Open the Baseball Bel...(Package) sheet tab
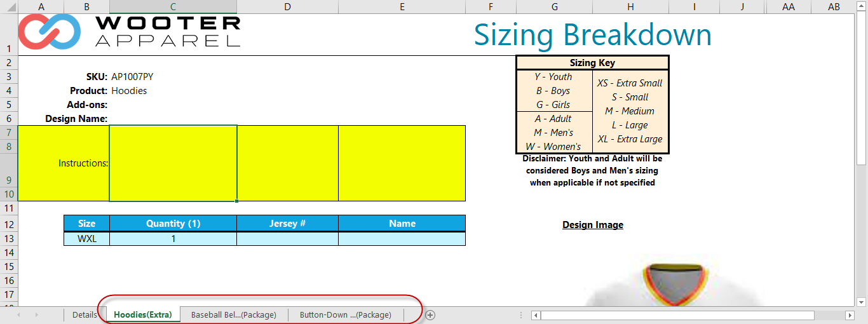Viewport: 868px width, 324px height. click(x=234, y=315)
